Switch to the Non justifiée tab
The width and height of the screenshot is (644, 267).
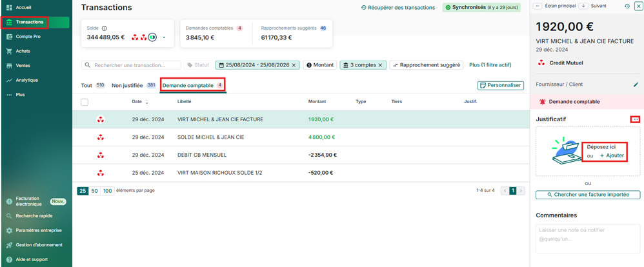(127, 85)
